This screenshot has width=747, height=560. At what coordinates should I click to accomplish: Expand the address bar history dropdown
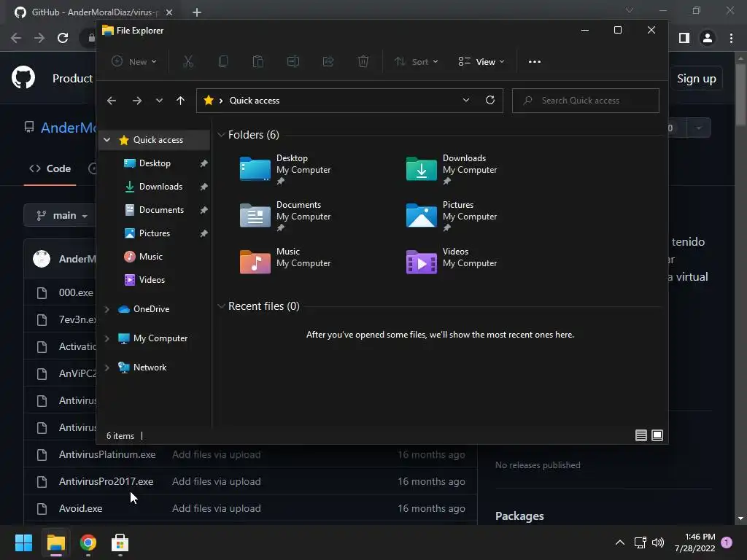click(466, 100)
